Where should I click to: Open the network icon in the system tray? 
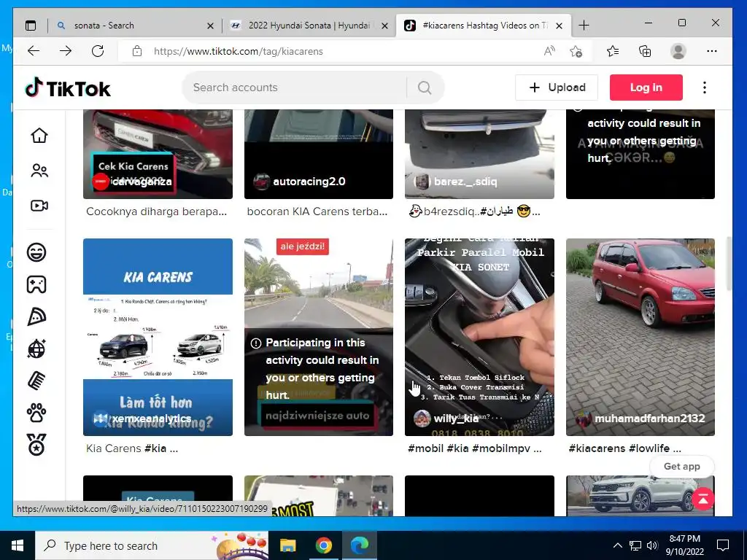pos(635,545)
